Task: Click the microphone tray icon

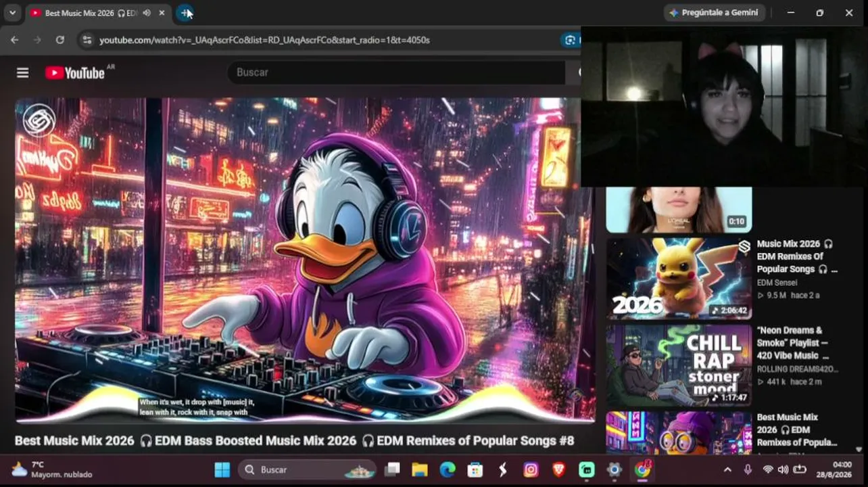Action: [x=748, y=469]
